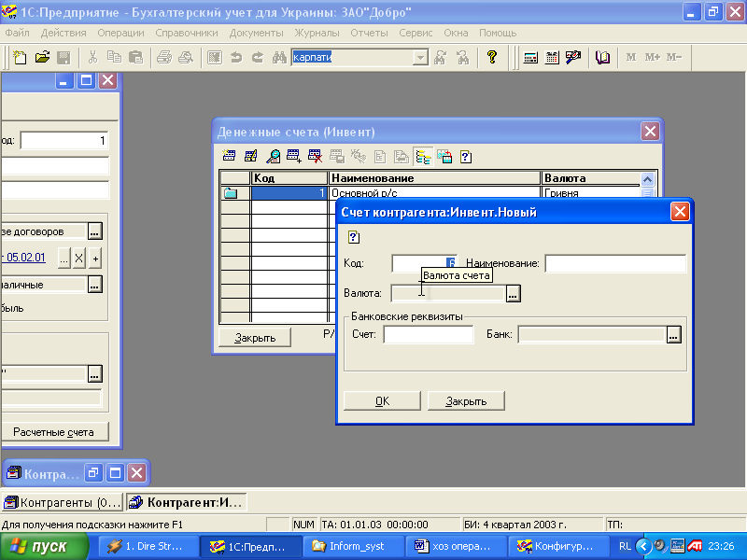
Task: Open the Действия menu
Action: point(63,33)
